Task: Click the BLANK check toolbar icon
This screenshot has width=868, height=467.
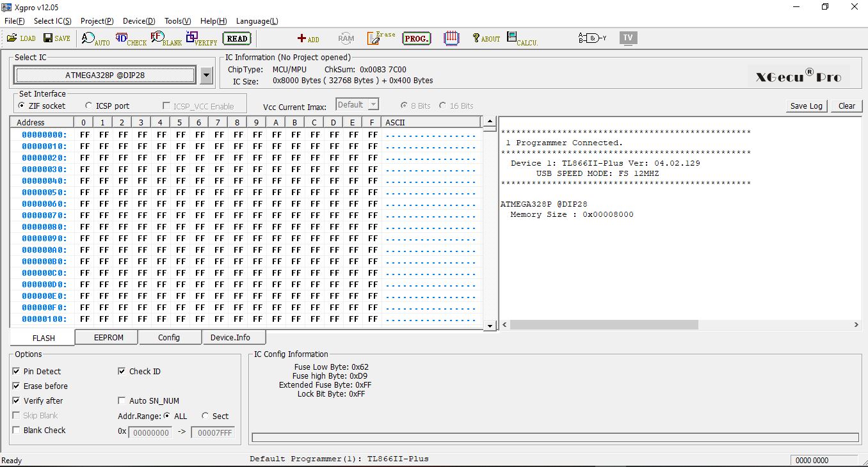Action: click(166, 38)
